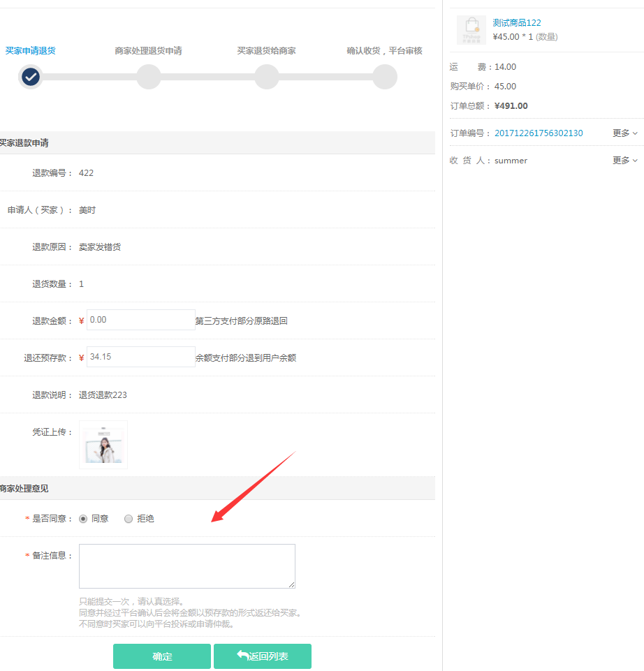The height and width of the screenshot is (671, 644).
Task: Open order number 201712261756302130 link
Action: click(x=539, y=133)
